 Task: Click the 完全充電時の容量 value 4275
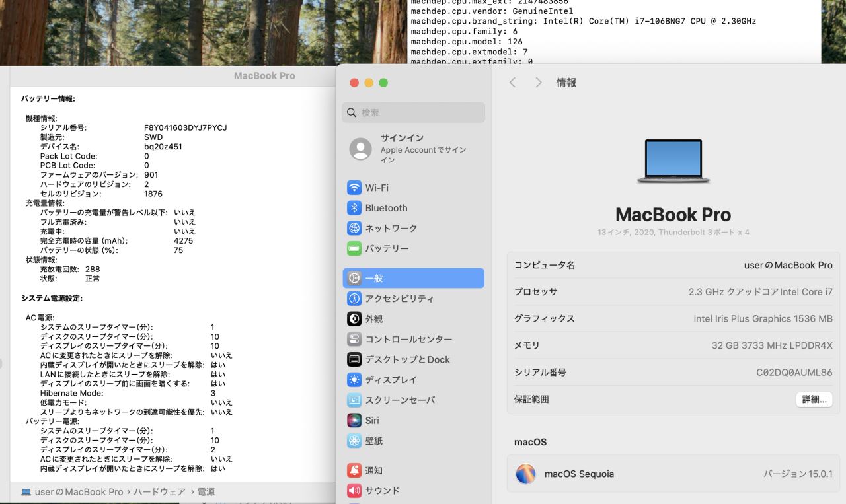(x=184, y=241)
